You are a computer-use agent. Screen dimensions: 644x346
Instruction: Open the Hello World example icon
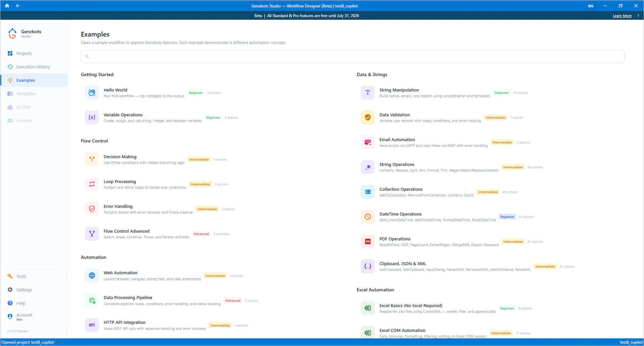pyautogui.click(x=92, y=93)
